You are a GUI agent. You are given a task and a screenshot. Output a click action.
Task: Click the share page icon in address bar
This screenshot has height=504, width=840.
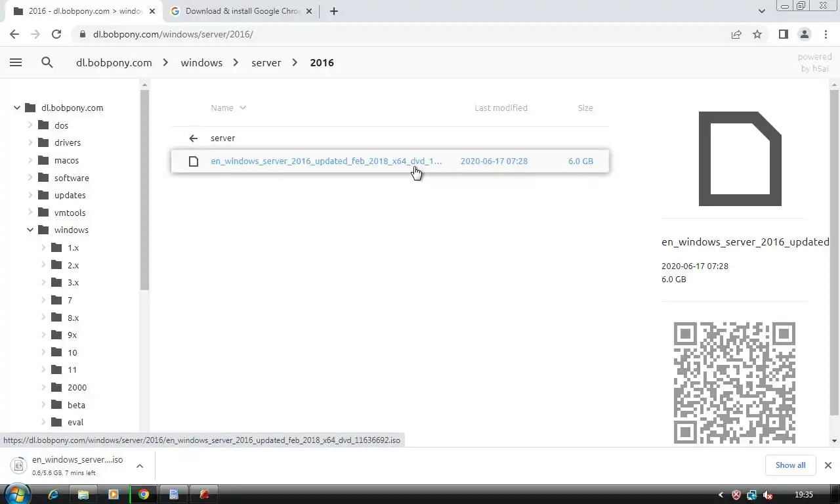(736, 35)
